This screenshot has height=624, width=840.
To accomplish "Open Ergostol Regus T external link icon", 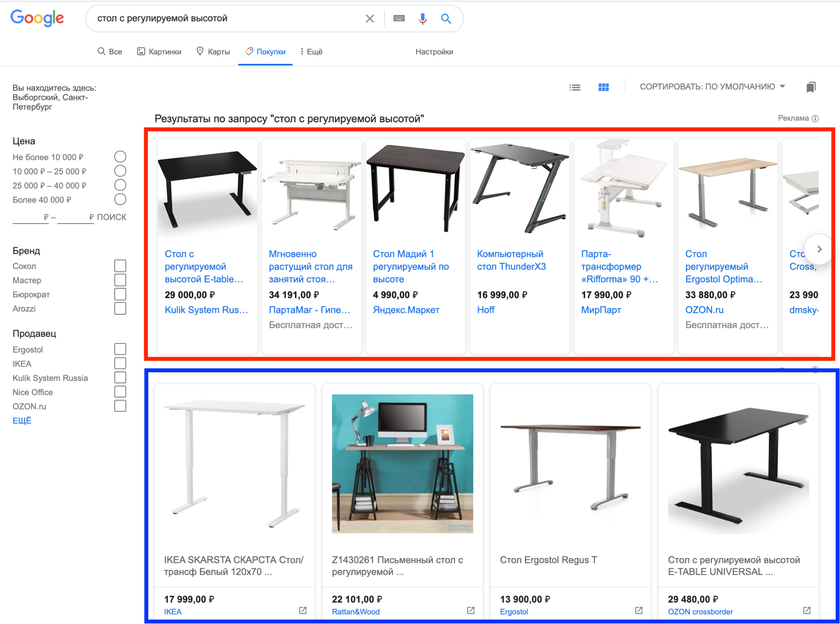I will tap(639, 610).
